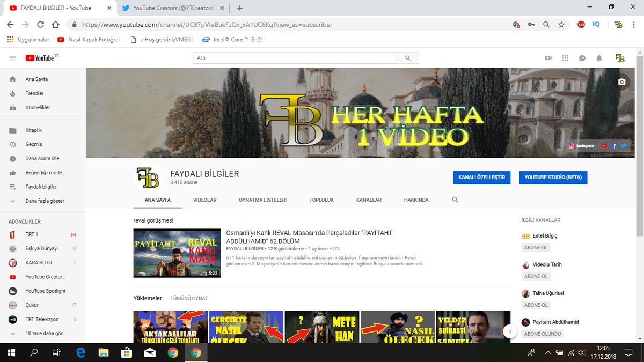Image resolution: width=644 pixels, height=362 pixels.
Task: Click the next arrow of the Yüklemeler carousel
Action: coord(510,332)
